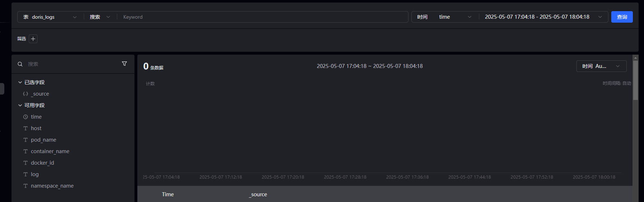Click the text-type icon beside log
The width and height of the screenshot is (644, 202).
tap(26, 174)
